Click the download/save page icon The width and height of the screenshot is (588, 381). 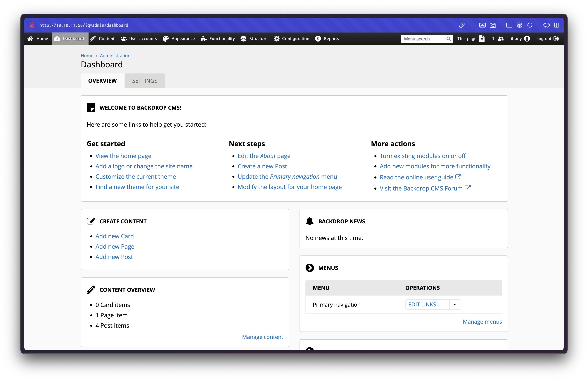pyautogui.click(x=482, y=25)
